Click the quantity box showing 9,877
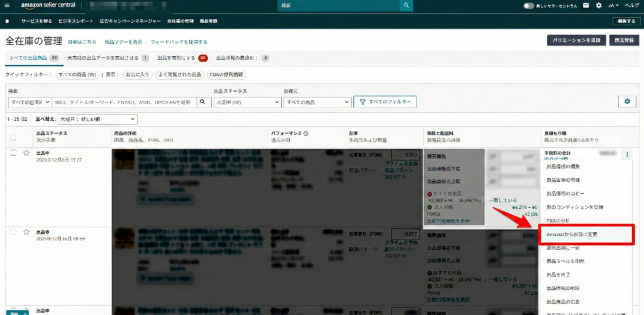The image size is (644, 315). 405,234
